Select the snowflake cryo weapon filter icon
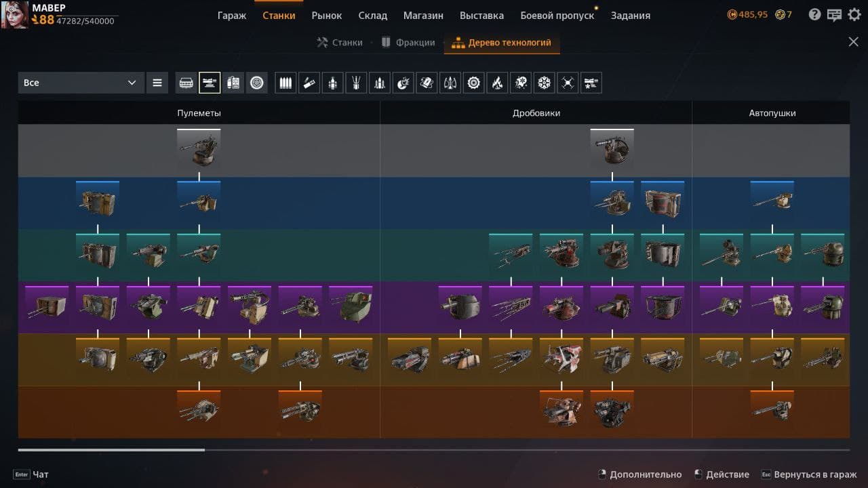This screenshot has height=488, width=868. 545,83
